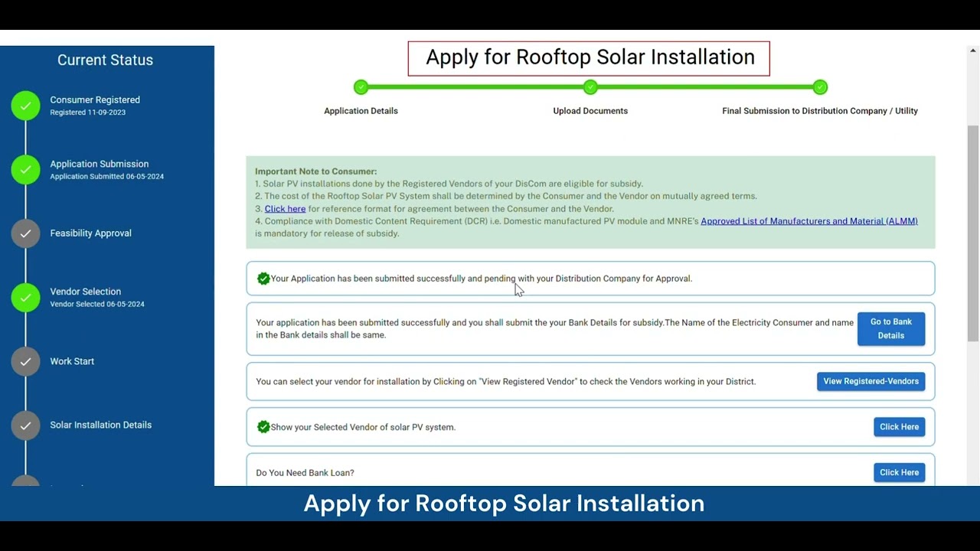The image size is (980, 551).
Task: Click the Consumer Registered status text
Action: coord(95,99)
